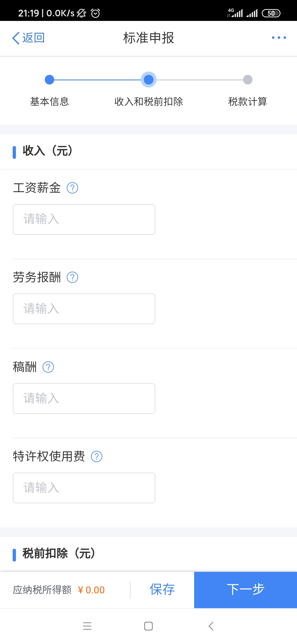Open help for 工资薪金 question mark icon
This screenshot has height=644, width=297.
pyautogui.click(x=72, y=188)
